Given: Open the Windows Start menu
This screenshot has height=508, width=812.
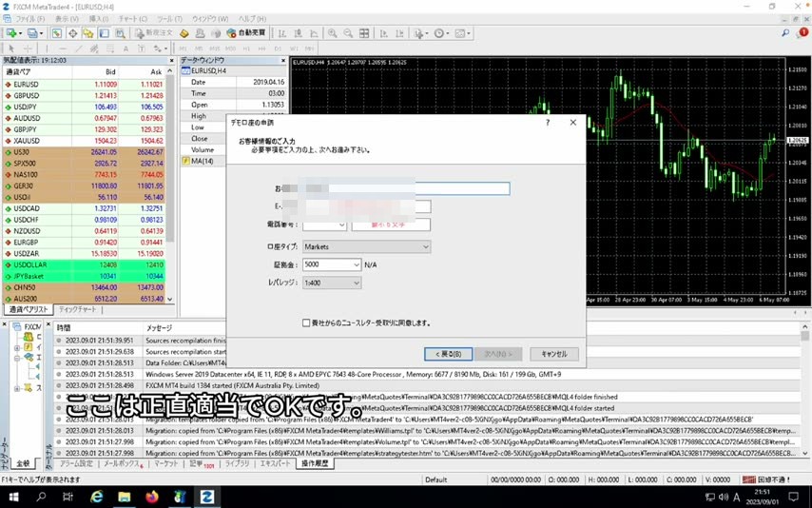Looking at the screenshot, I should (x=13, y=498).
